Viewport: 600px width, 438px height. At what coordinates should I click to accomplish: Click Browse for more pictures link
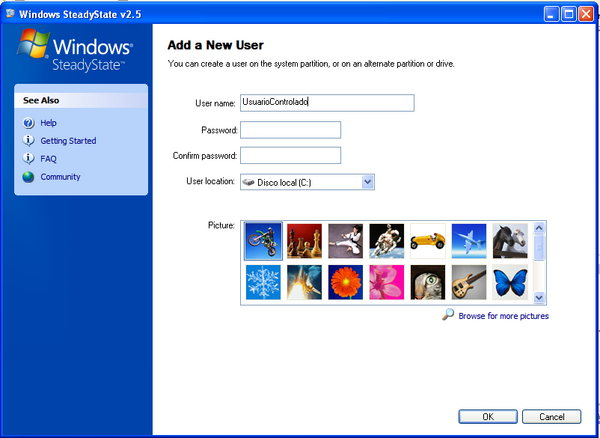[503, 316]
